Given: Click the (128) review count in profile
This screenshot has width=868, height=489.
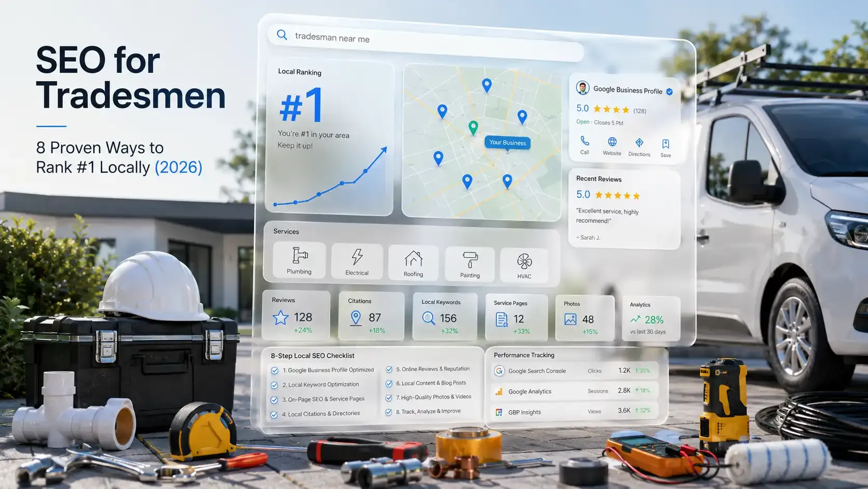Looking at the screenshot, I should pyautogui.click(x=640, y=111).
